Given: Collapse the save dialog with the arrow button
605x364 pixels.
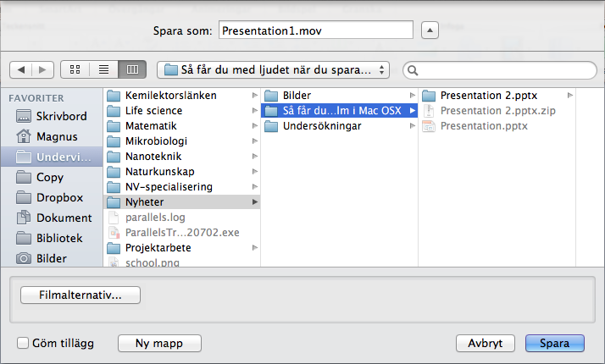Looking at the screenshot, I should coord(430,30).
